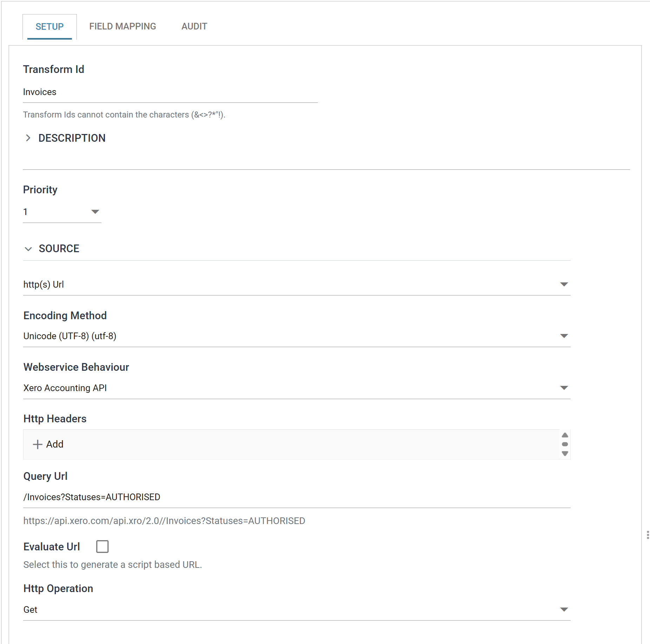Click the vertical three-dot panel handle

(x=648, y=535)
